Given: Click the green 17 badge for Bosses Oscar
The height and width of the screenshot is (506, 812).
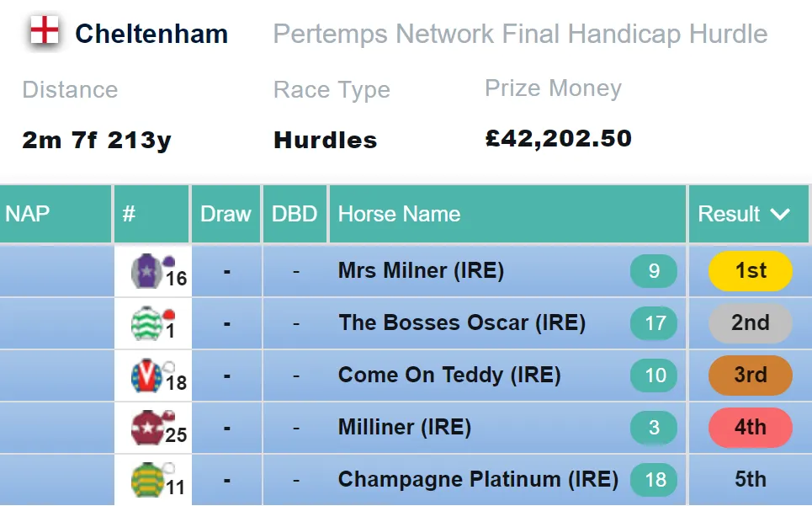Looking at the screenshot, I should click(654, 323).
